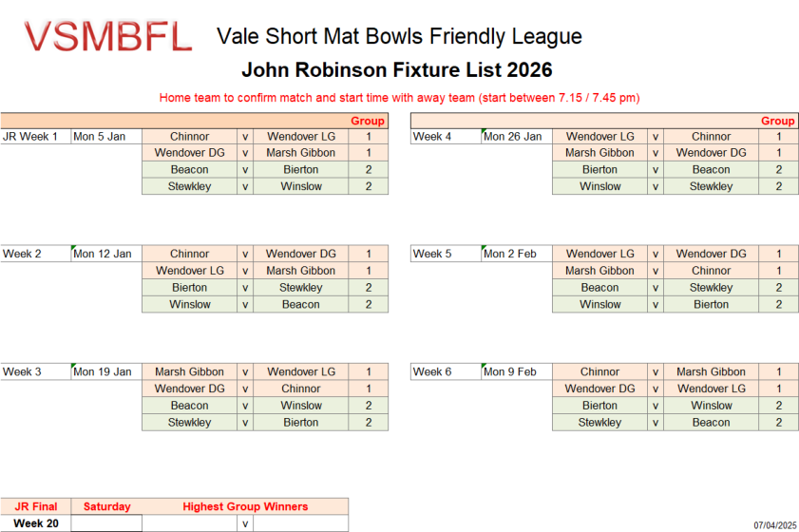Screen dimensions: 799x532
Task: Click the Mon 26 Jan date cell
Action: [517, 137]
